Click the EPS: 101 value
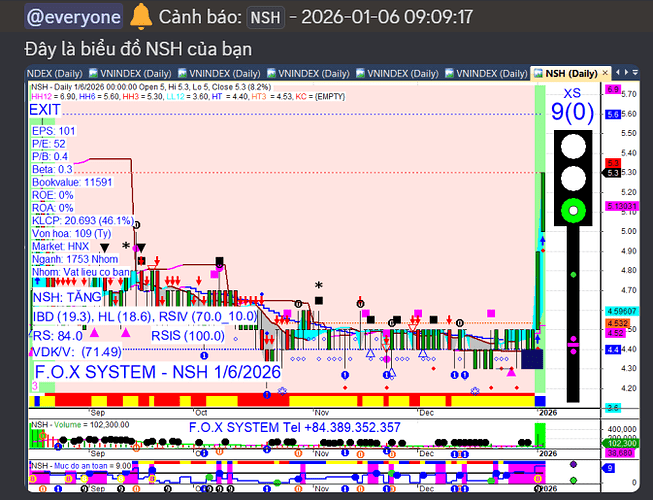Viewport: 653px width, 500px height. (53, 131)
